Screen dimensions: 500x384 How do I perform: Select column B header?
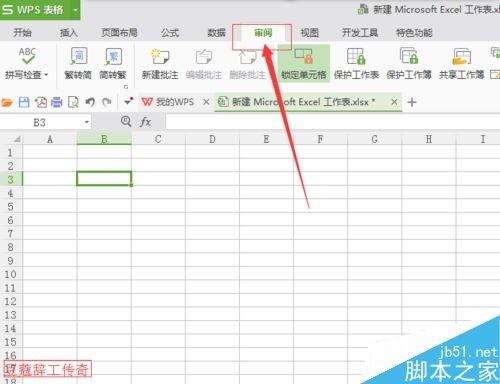pyautogui.click(x=104, y=139)
